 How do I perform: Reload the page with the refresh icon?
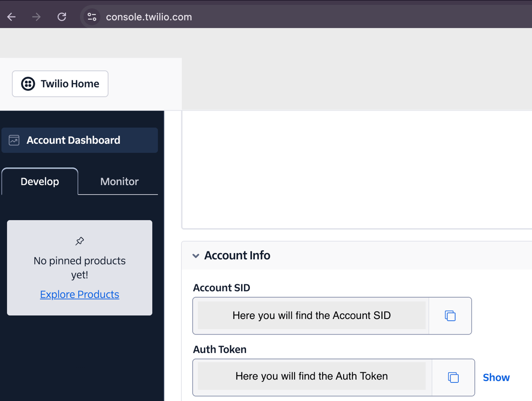[x=62, y=17]
